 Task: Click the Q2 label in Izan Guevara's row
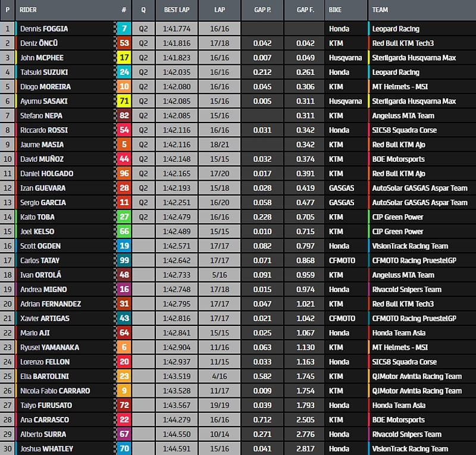[x=143, y=188]
